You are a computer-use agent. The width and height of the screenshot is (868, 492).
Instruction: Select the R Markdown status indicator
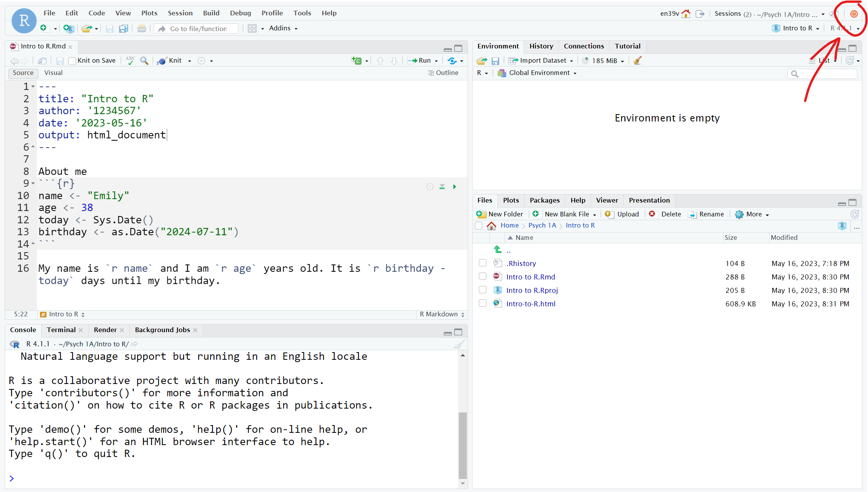click(x=441, y=314)
